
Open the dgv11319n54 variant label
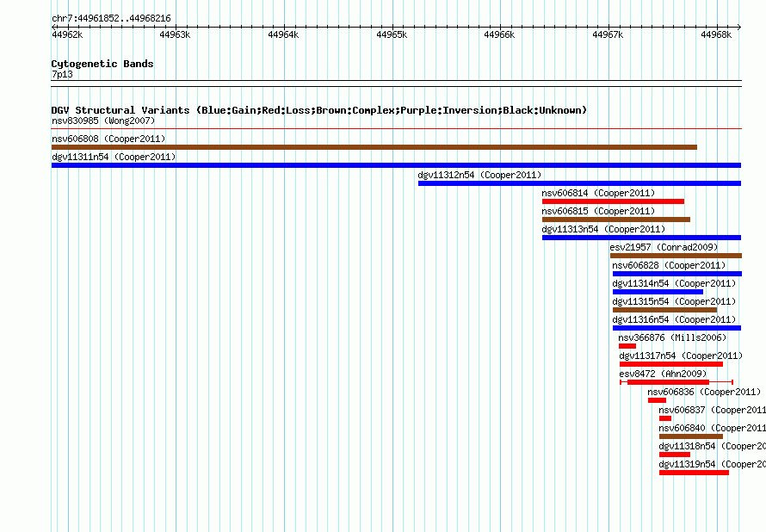[x=712, y=464]
